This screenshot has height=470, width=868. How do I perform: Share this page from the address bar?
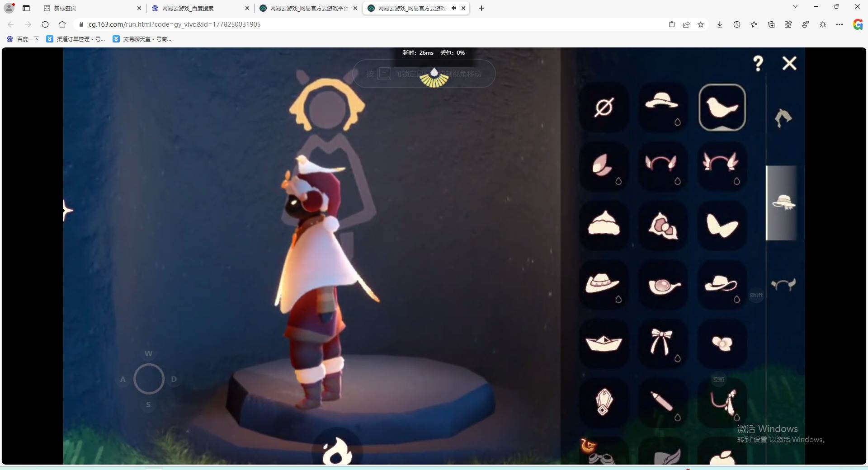[686, 24]
